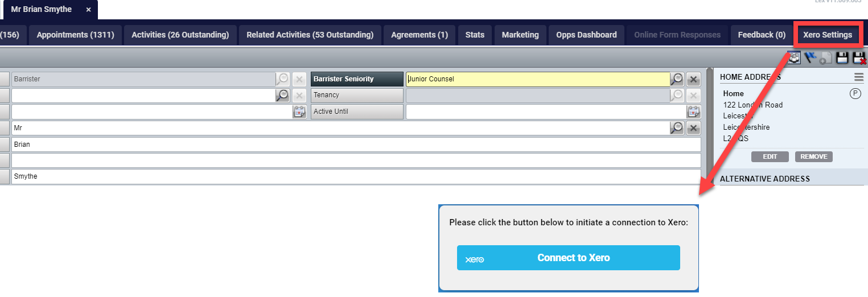868x297 pixels.
Task: Select the Agreements (1) tab
Action: pyautogui.click(x=419, y=35)
